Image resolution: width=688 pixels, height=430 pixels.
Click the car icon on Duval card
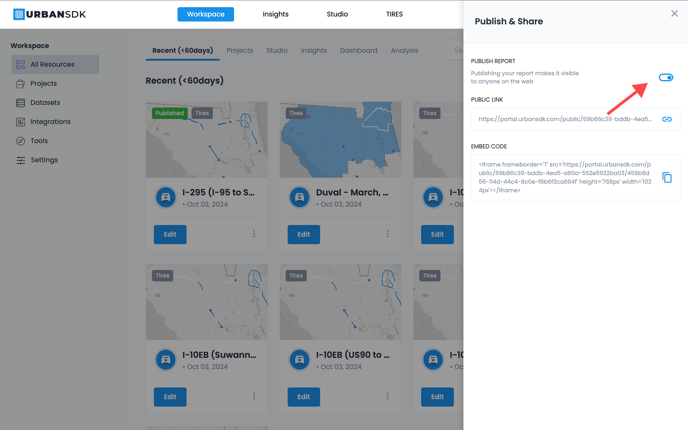tap(300, 197)
